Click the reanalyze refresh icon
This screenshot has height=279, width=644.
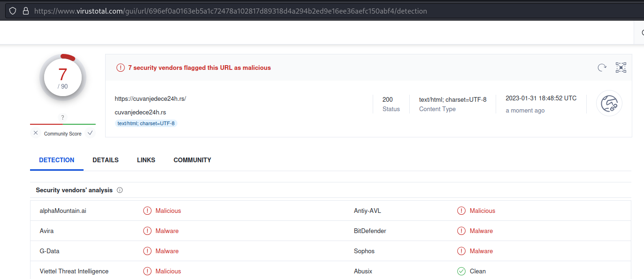pyautogui.click(x=602, y=68)
